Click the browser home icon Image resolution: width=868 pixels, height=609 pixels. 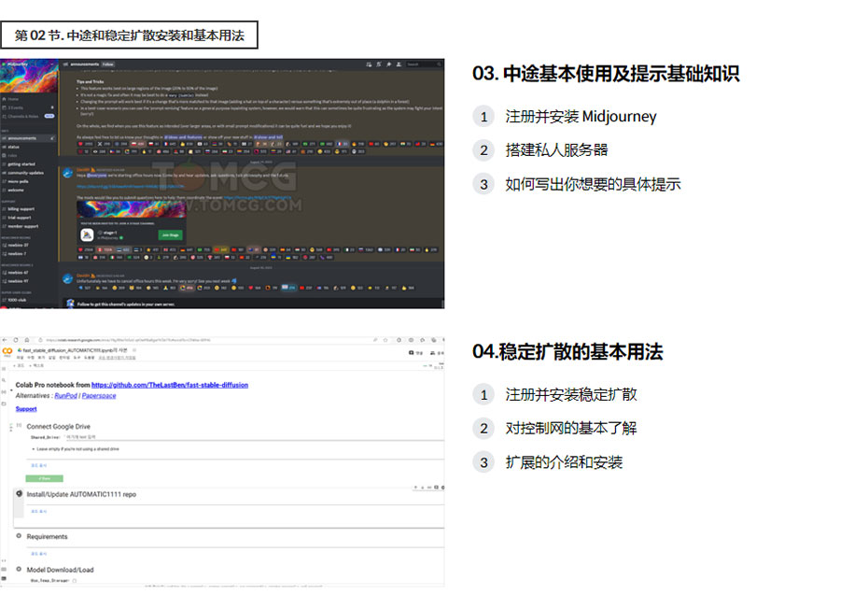[26, 340]
